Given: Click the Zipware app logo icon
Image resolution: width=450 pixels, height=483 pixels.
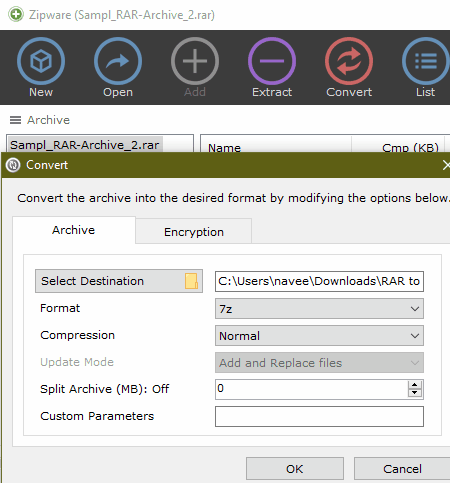Looking at the screenshot, I should [16, 15].
